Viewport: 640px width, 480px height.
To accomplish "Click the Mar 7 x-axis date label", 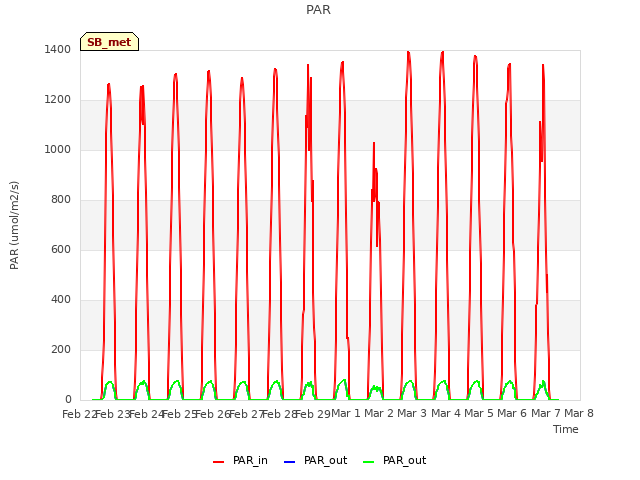I will pyautogui.click(x=546, y=413).
